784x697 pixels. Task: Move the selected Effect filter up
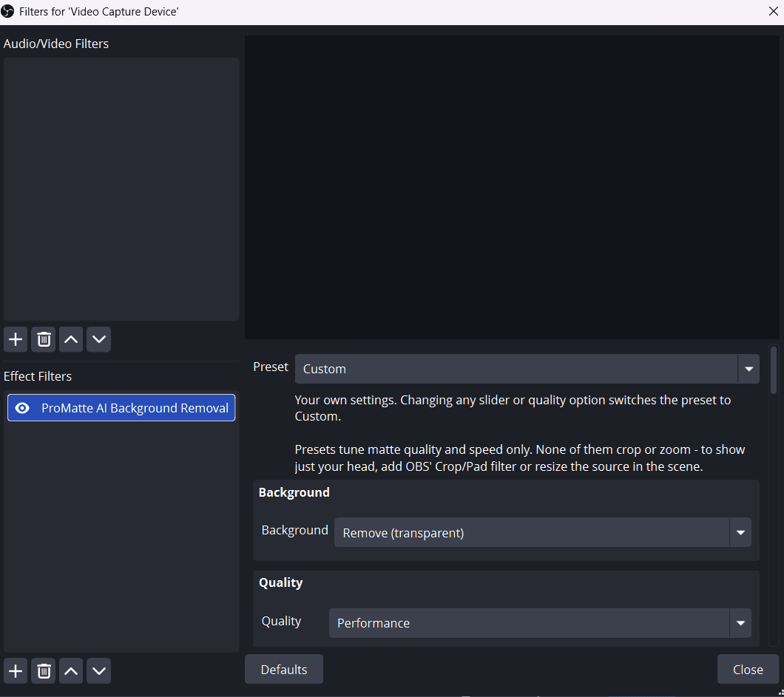[71, 671]
